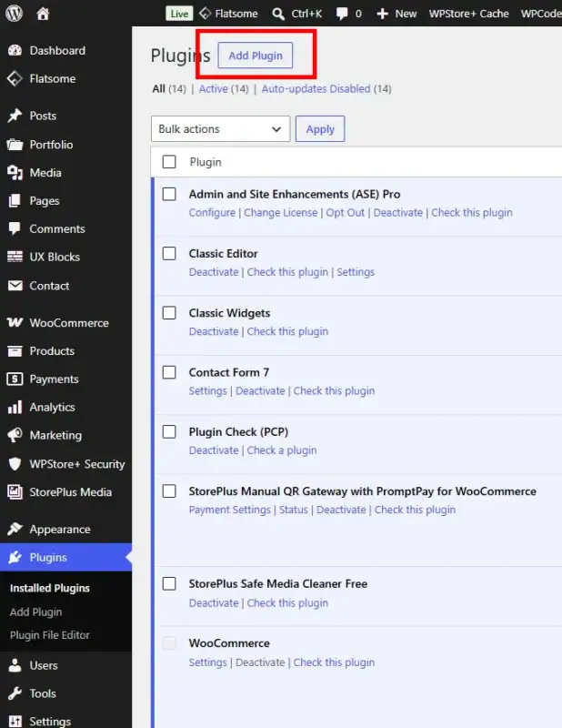Check the Plugin Check (PCP) checkbox

(169, 431)
